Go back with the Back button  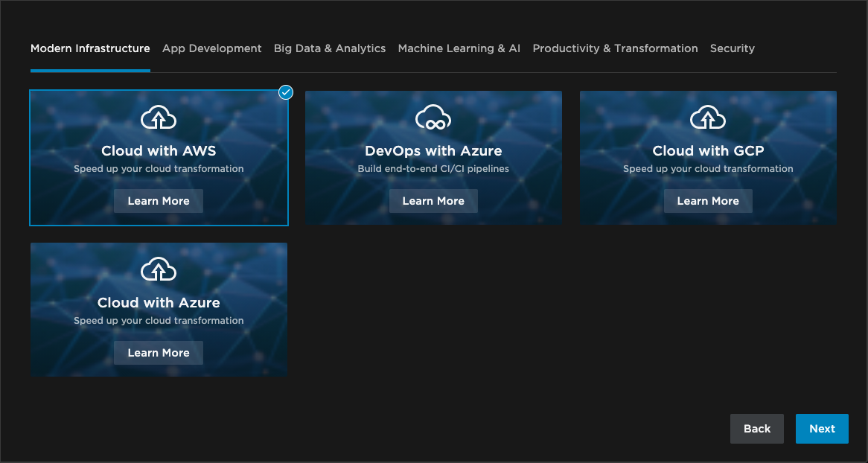point(757,429)
